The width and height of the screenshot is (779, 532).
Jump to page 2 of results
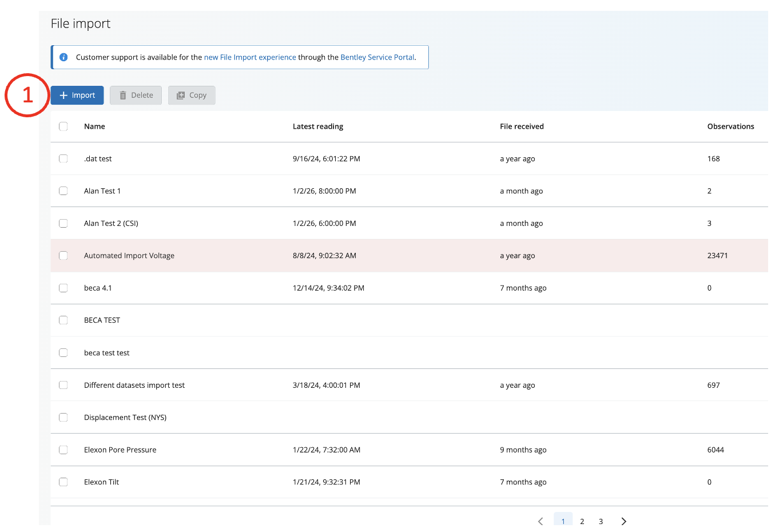click(x=582, y=521)
